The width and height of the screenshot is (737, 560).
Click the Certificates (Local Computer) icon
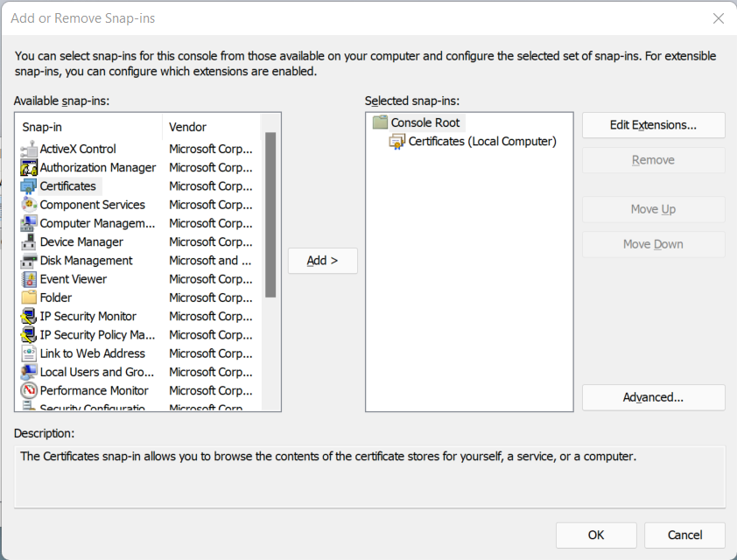pos(397,142)
